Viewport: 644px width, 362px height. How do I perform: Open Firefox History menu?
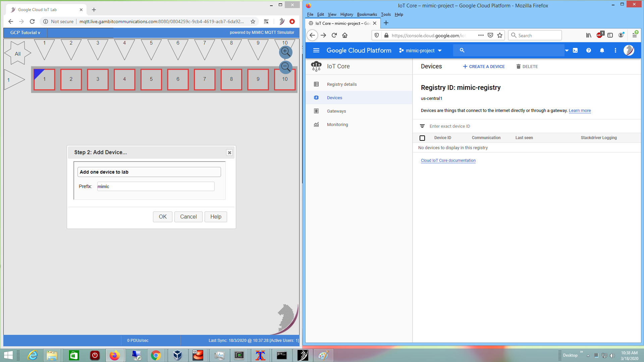(x=346, y=14)
